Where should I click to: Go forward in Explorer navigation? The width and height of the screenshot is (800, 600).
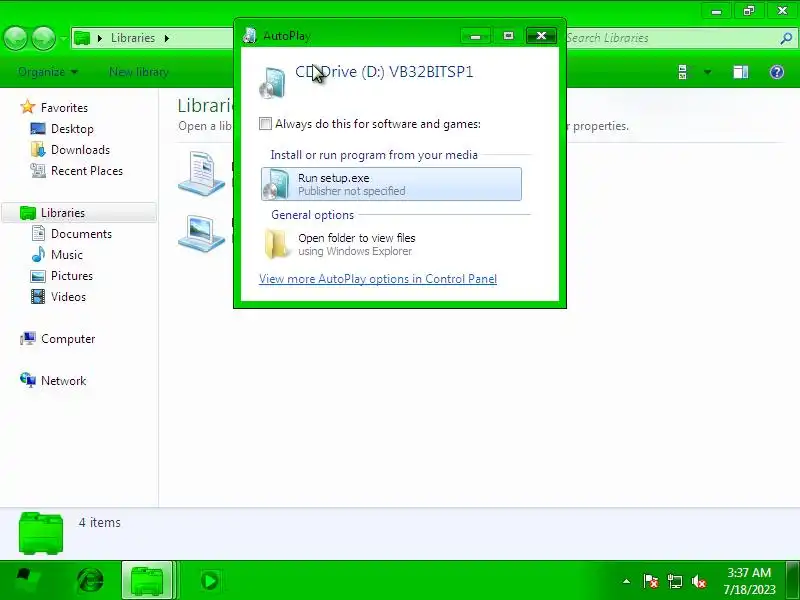(44, 38)
